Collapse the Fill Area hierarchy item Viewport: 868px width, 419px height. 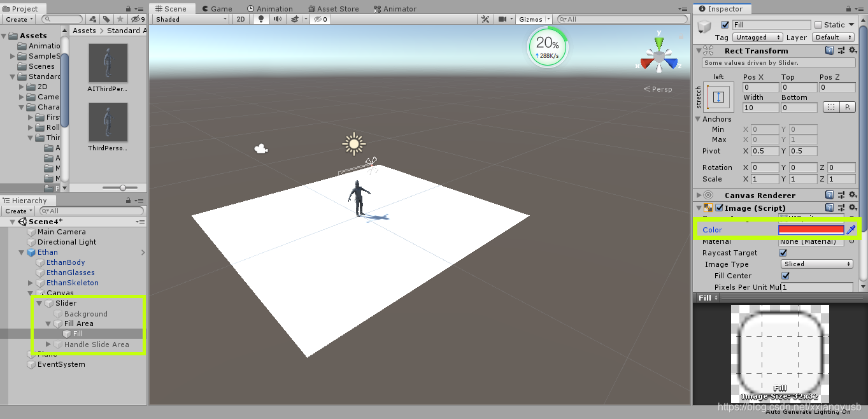point(48,323)
